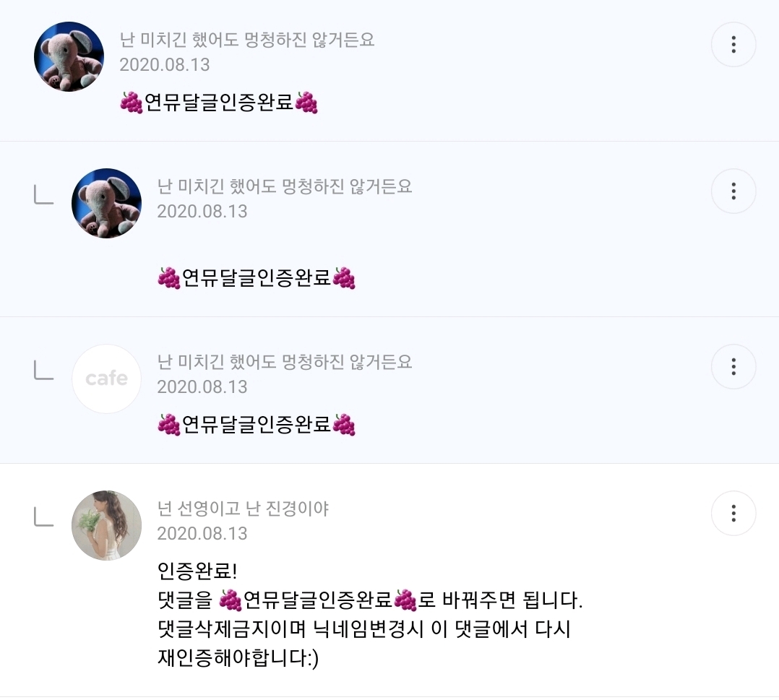Screen dimensions: 779x700
Task: Open the top-level commenter's nickname 난 미치긴 했어도 멍청하진 않거든요
Action: (x=247, y=40)
